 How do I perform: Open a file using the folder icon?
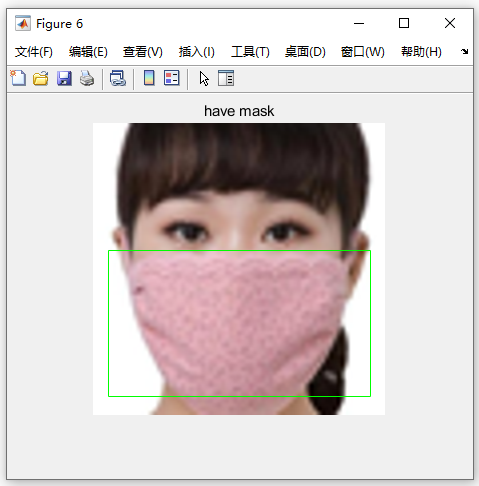(x=41, y=78)
